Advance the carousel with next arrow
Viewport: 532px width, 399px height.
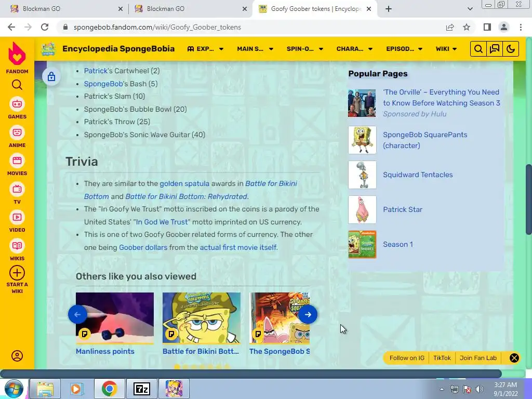[308, 314]
